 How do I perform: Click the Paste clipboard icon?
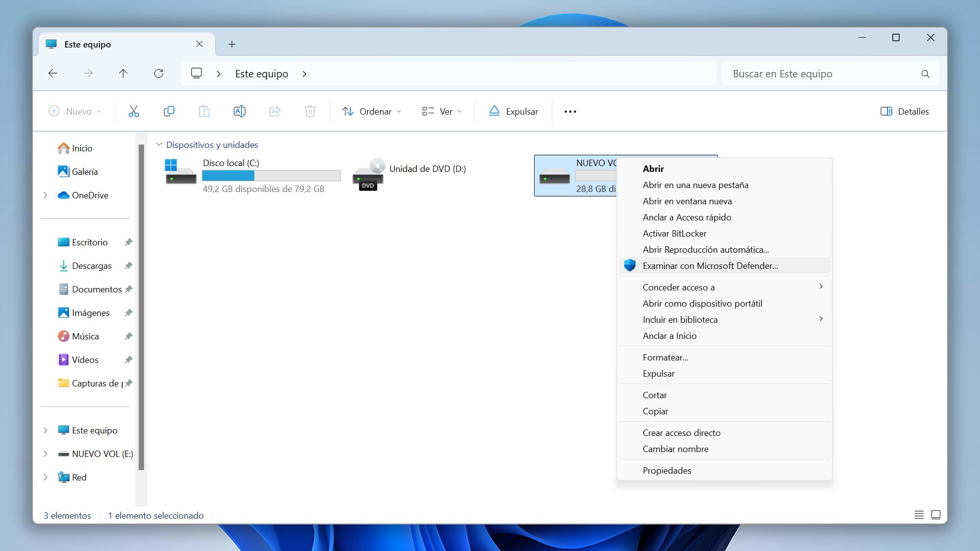204,111
